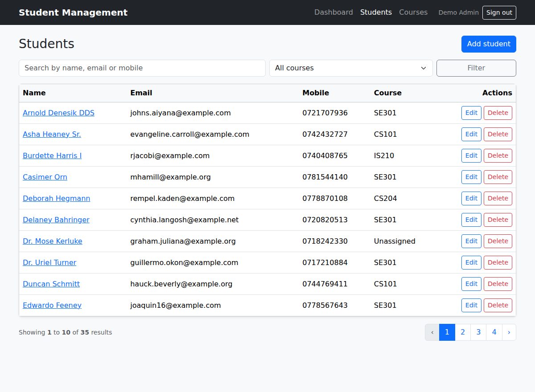Click email mhamill@example.org
The image size is (535, 392).
(170, 177)
